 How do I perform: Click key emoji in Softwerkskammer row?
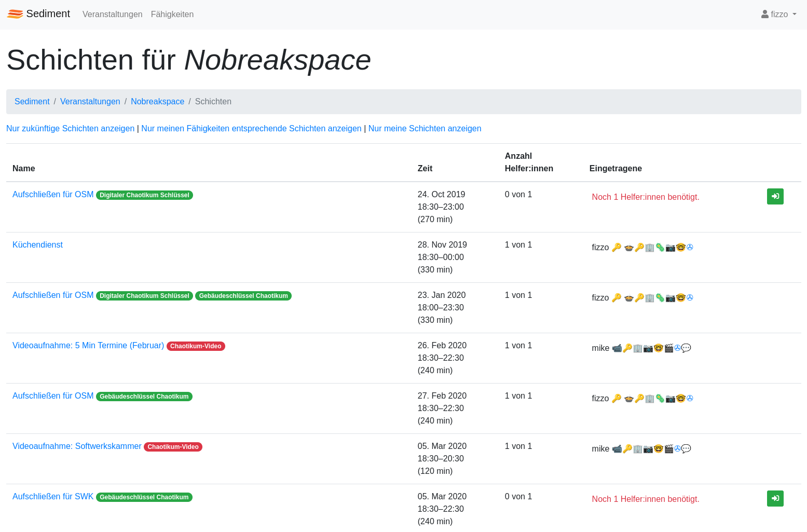(627, 449)
